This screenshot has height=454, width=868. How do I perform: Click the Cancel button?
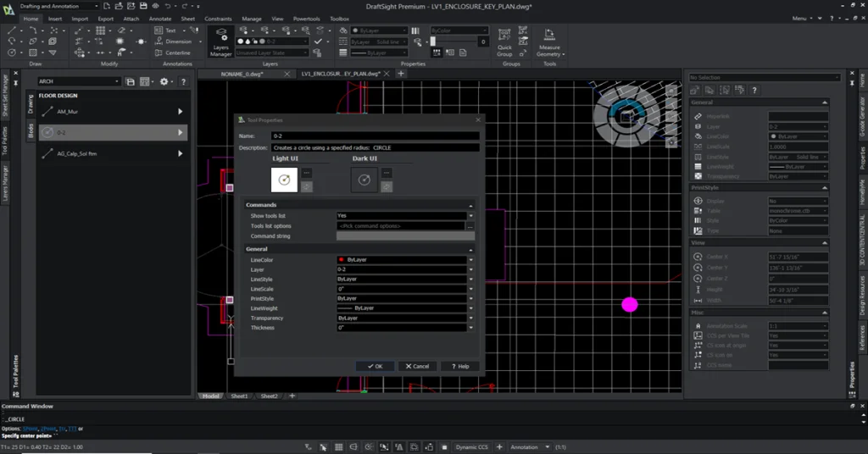pos(417,366)
